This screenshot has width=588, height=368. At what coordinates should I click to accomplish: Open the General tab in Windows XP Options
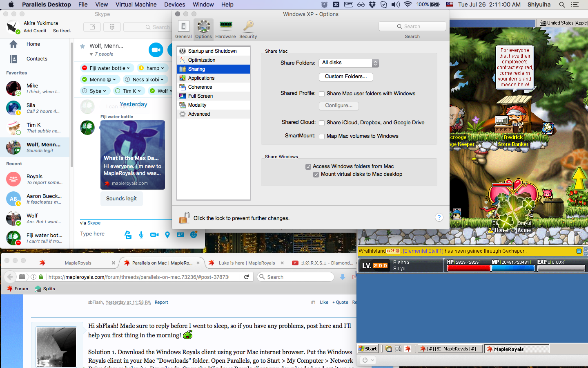(x=183, y=29)
